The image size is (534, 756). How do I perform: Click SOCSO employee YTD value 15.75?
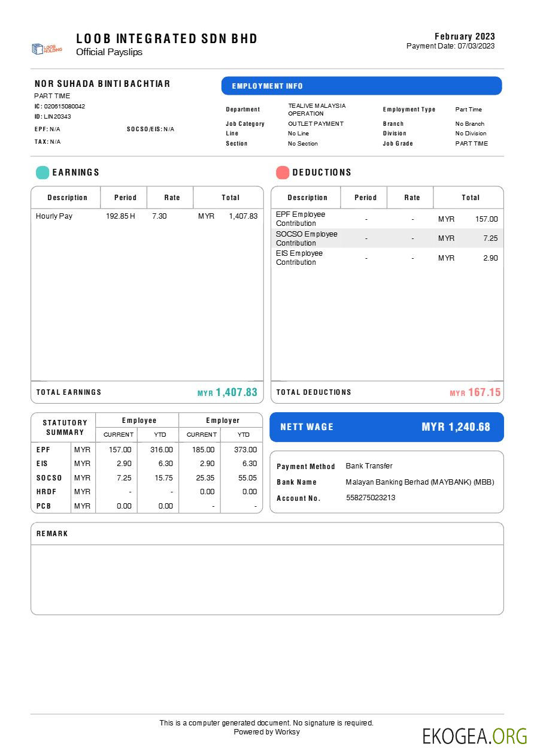pyautogui.click(x=163, y=478)
